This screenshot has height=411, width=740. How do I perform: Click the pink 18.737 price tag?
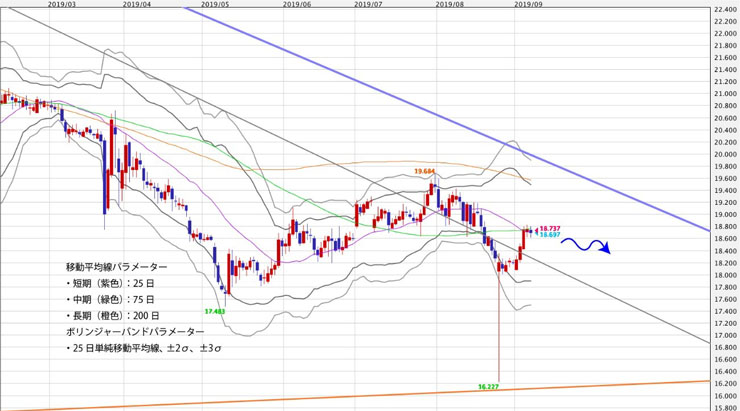[550, 228]
